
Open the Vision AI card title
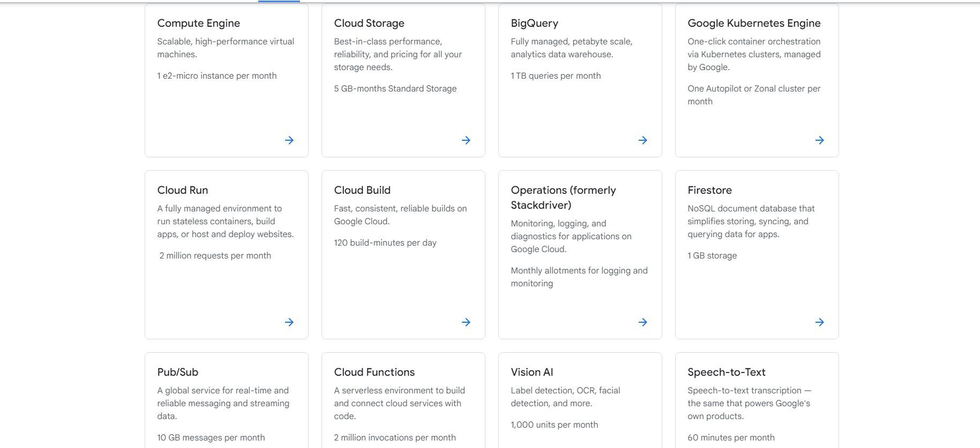(532, 372)
